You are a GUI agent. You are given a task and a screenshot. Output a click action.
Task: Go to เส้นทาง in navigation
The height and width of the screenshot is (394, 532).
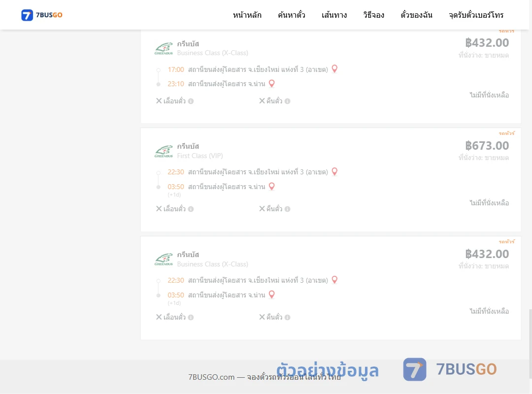(x=334, y=15)
